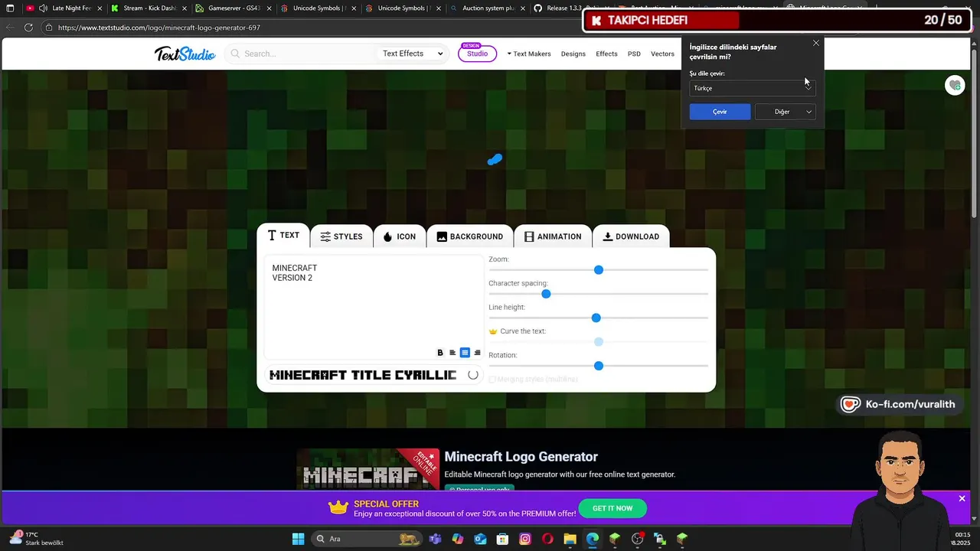Open the weather widget in taskbar
The width and height of the screenshot is (980, 551).
click(36, 539)
